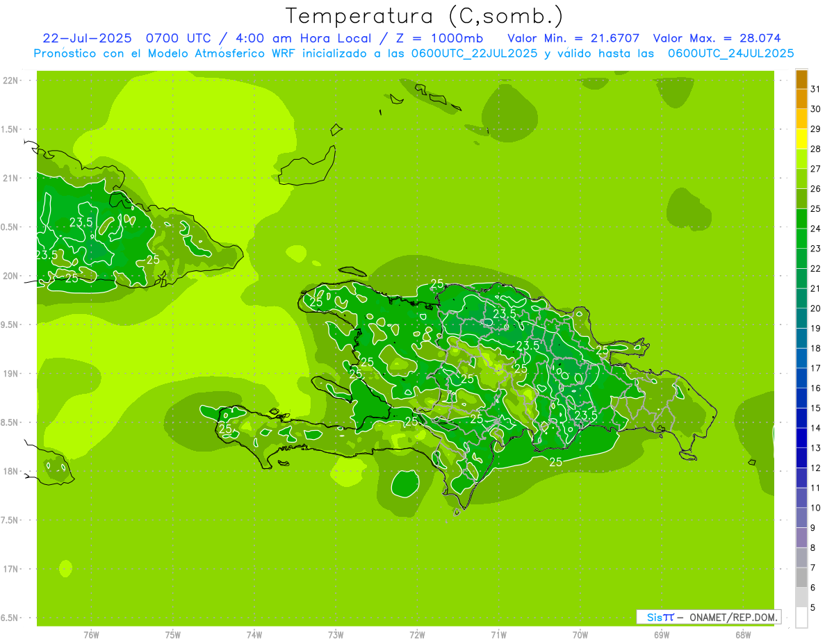Click legend swatch between 30 and 31
Viewport: 834px width, 644px height.
click(x=801, y=99)
